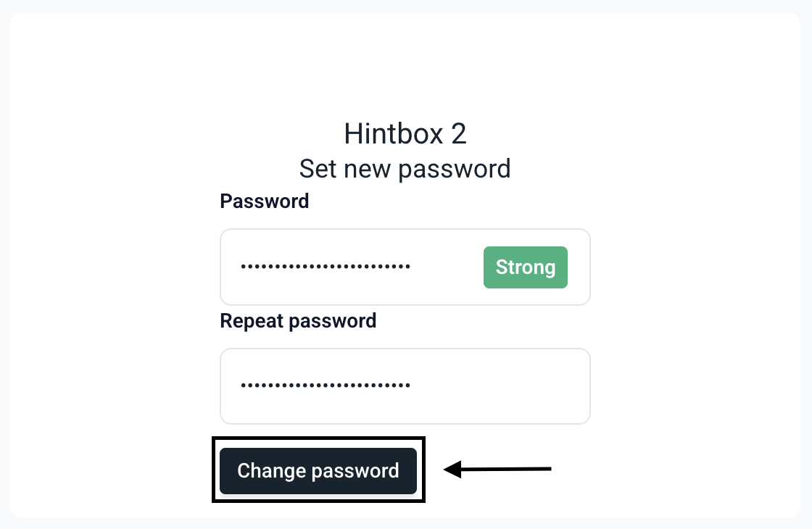Place cursor at the end of Password dots
This screenshot has height=529, width=812.
412,267
